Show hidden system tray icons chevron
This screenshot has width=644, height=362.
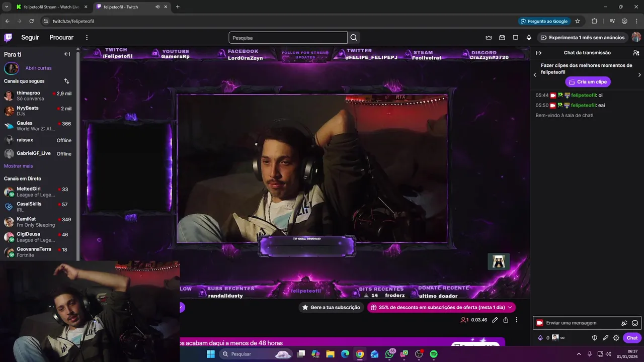click(x=579, y=354)
